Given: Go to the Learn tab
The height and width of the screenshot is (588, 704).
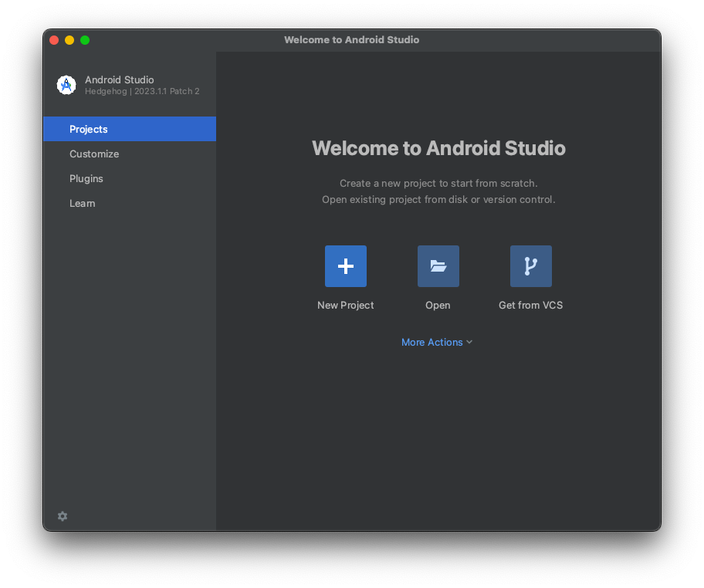Looking at the screenshot, I should coord(130,204).
